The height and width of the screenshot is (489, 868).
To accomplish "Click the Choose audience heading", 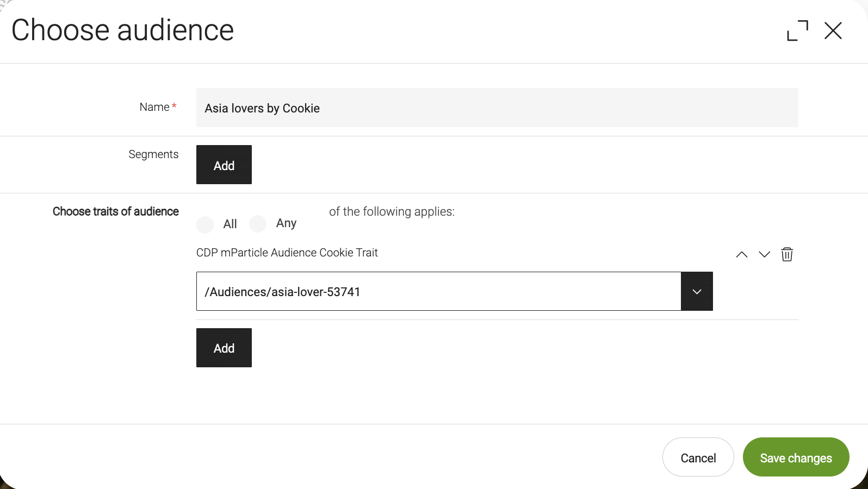I will click(123, 30).
